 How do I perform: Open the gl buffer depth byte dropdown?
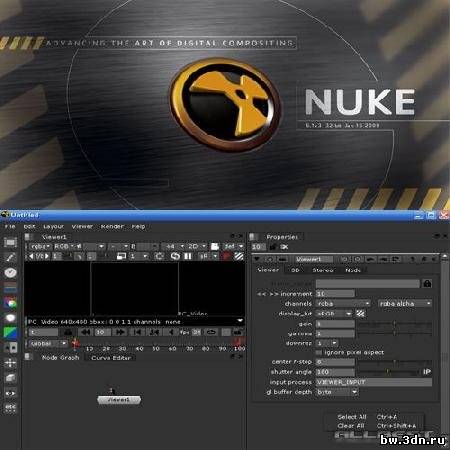point(337,392)
